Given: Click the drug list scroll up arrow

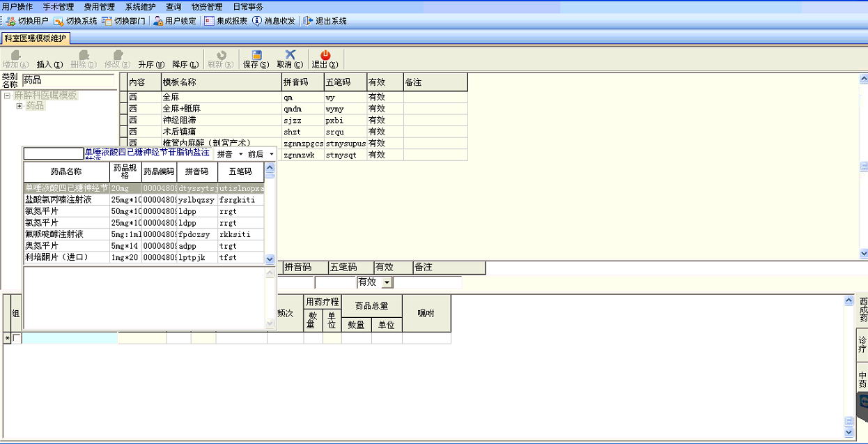Looking at the screenshot, I should point(270,167).
